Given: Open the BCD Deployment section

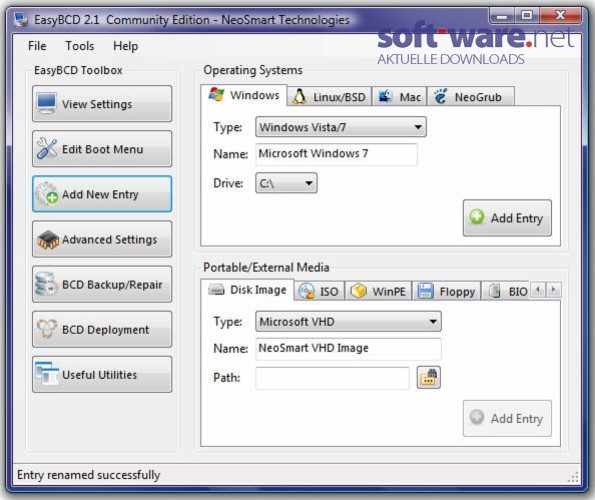Looking at the screenshot, I should pyautogui.click(x=102, y=329).
